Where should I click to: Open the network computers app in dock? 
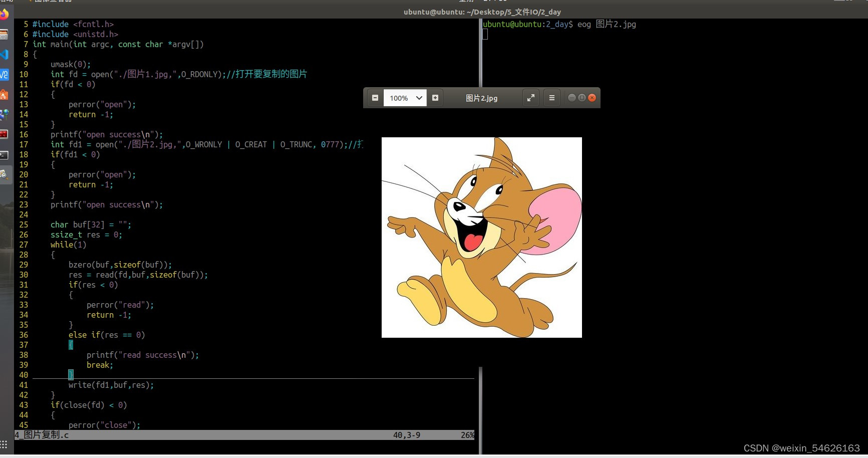point(4,115)
